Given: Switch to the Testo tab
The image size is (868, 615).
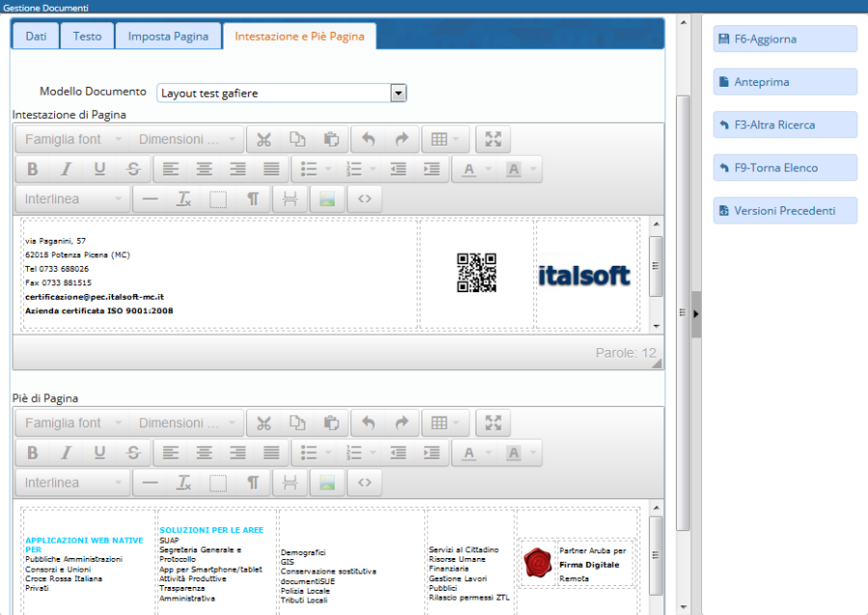Looking at the screenshot, I should (x=87, y=37).
